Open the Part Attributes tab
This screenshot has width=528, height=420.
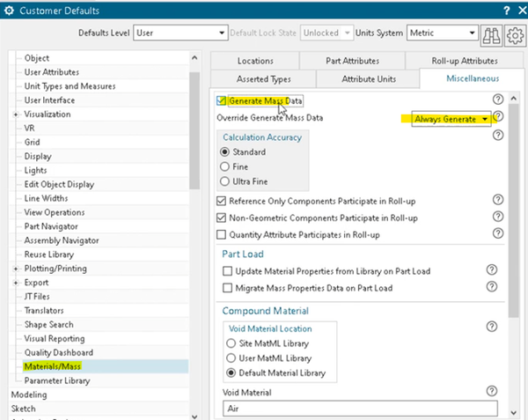pos(352,61)
